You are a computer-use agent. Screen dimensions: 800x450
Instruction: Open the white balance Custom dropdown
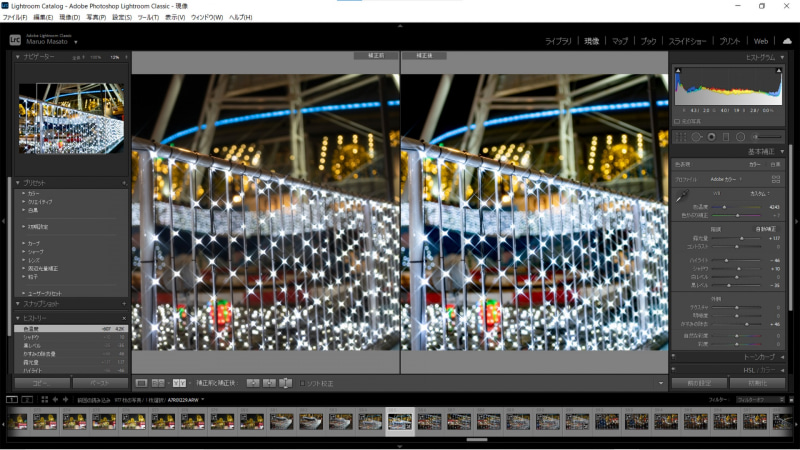(x=760, y=194)
